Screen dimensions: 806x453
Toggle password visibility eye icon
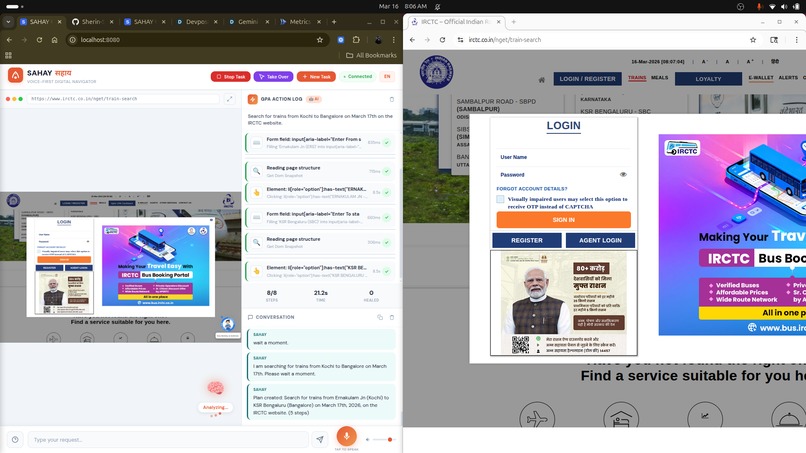[623, 174]
